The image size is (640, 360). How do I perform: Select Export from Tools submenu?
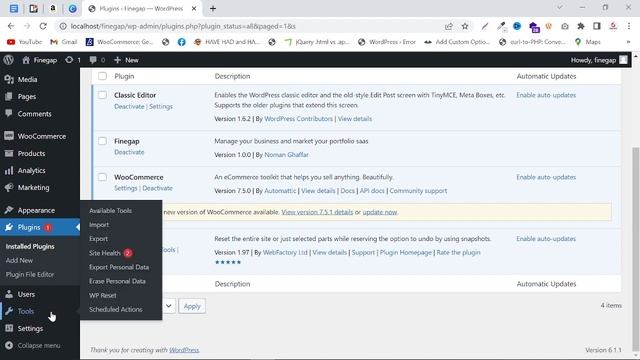pos(98,239)
